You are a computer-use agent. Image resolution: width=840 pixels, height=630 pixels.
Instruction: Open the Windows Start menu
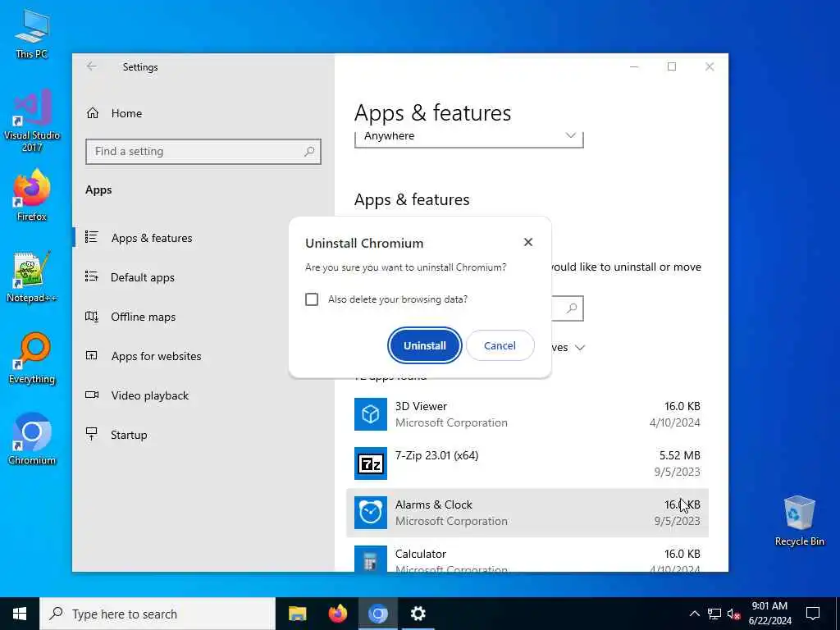[20, 614]
